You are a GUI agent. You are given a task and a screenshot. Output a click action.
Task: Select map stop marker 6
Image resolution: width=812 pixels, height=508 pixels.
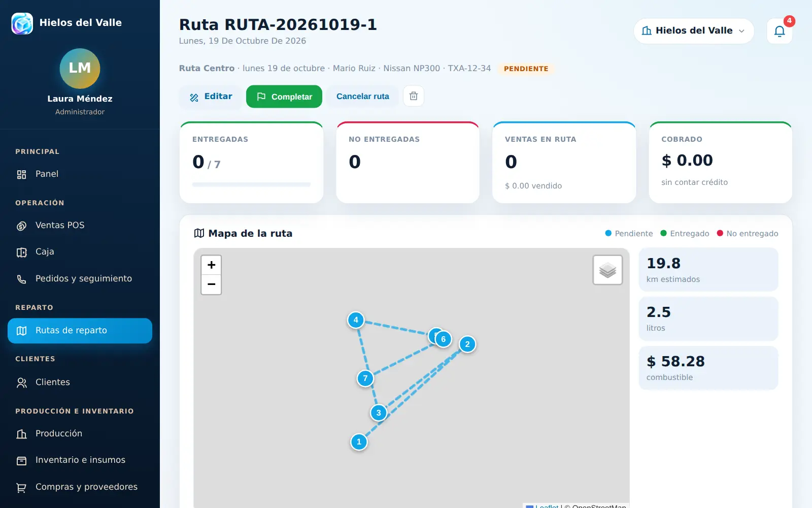click(444, 339)
